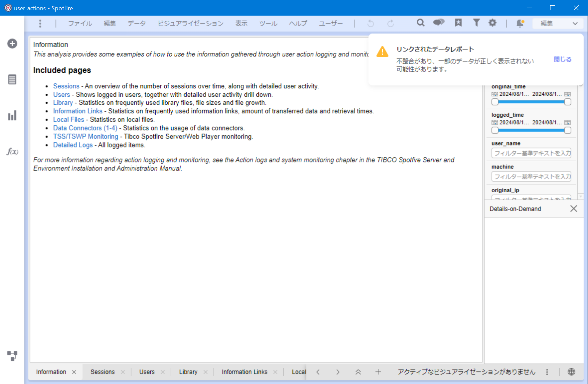Dismiss the notification with 閉じる

point(562,59)
